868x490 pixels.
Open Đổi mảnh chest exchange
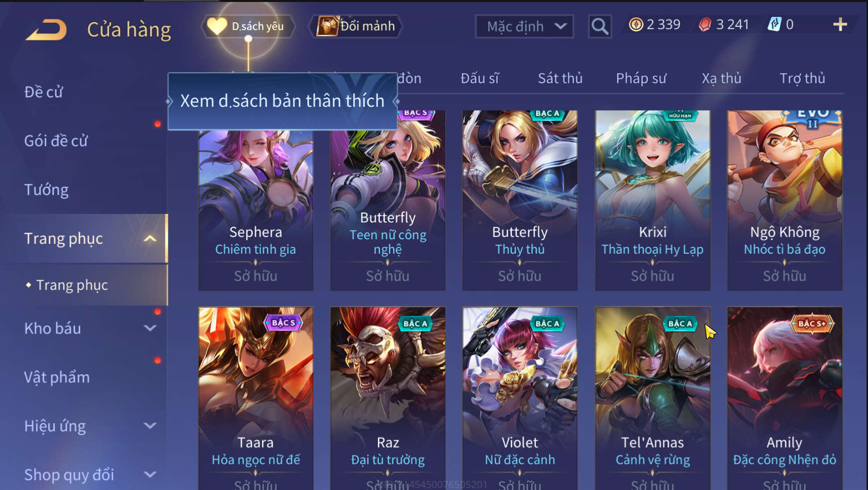(356, 26)
